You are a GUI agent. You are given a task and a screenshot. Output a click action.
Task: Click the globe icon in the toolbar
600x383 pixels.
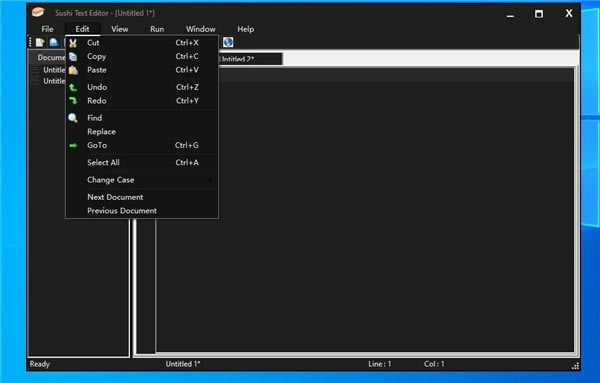(228, 42)
